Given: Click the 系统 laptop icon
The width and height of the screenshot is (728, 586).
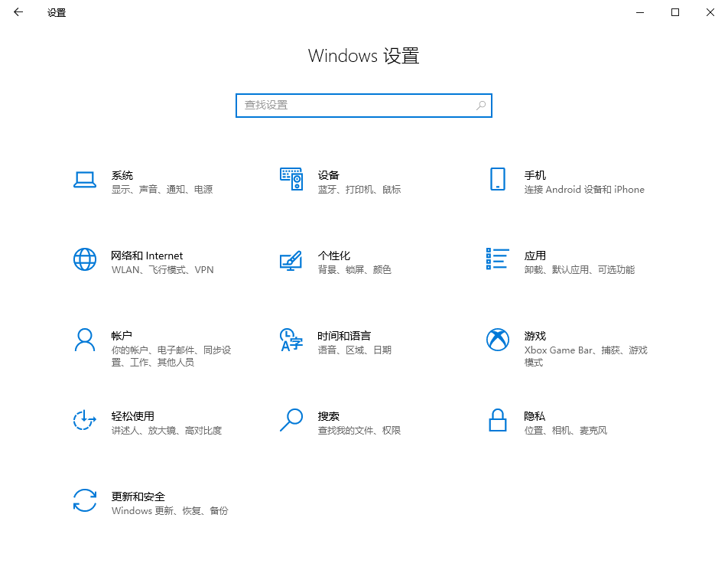Looking at the screenshot, I should [85, 180].
